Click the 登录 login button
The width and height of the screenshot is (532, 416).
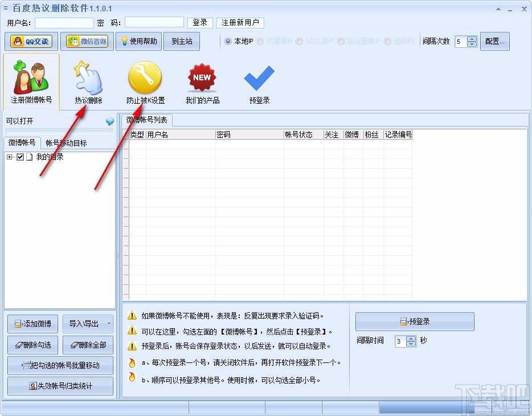click(x=200, y=23)
